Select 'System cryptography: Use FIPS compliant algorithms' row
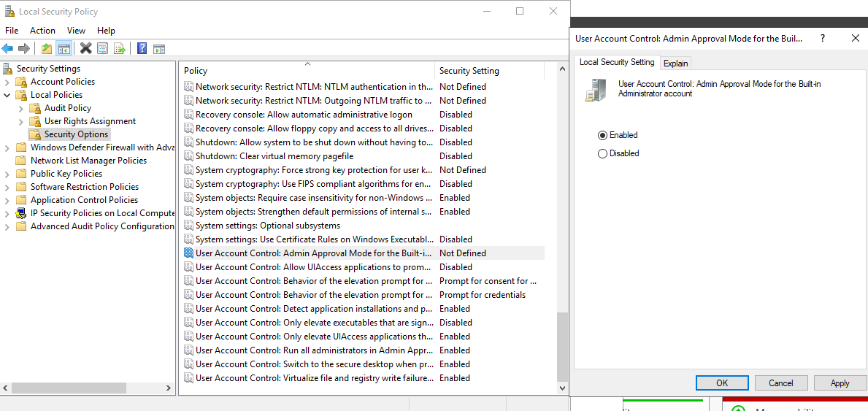This screenshot has height=411, width=868. point(363,184)
